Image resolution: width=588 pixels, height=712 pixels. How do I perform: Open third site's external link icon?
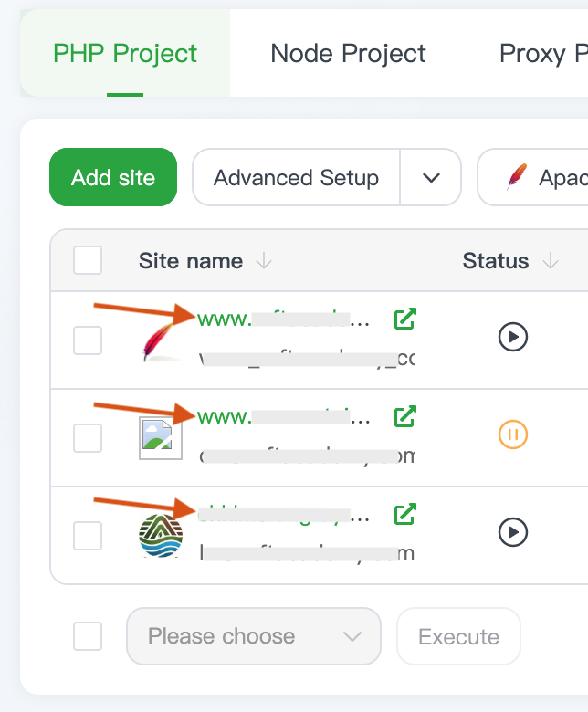pos(404,514)
